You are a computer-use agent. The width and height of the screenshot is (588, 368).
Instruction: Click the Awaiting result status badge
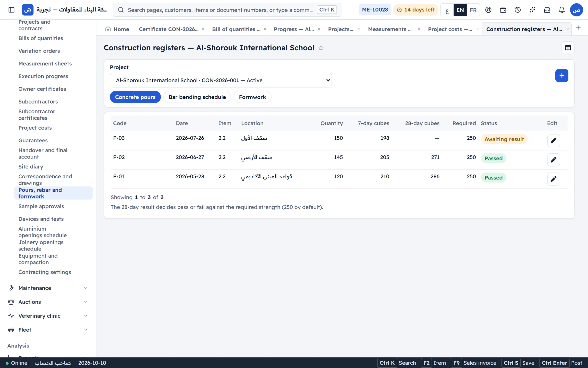coord(504,139)
